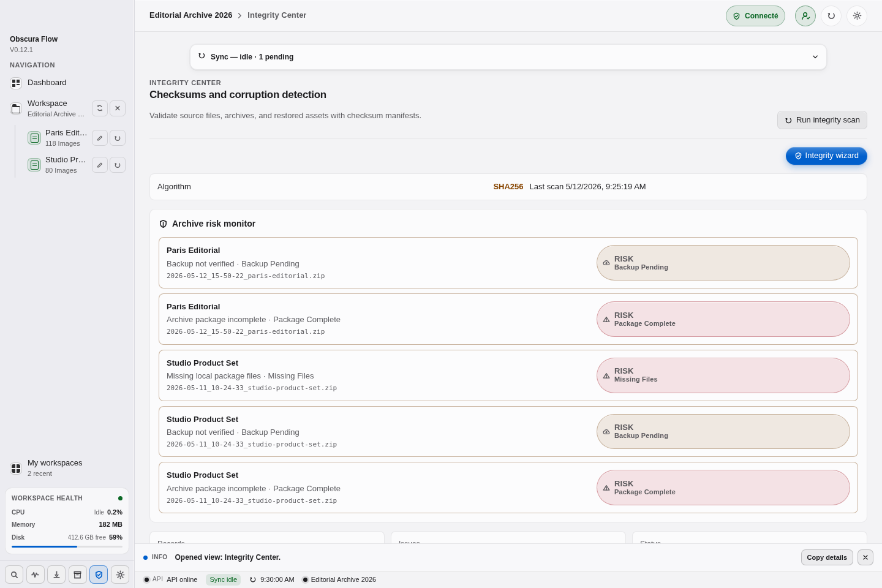Close the Editorial Archive workspace with X
Viewport: 882px width, 588px height.
pyautogui.click(x=118, y=108)
